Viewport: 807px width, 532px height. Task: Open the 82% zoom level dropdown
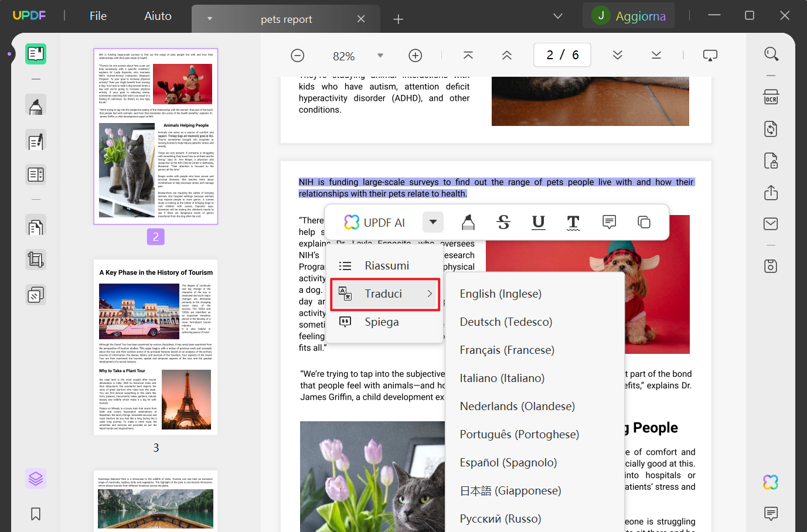[x=380, y=56]
